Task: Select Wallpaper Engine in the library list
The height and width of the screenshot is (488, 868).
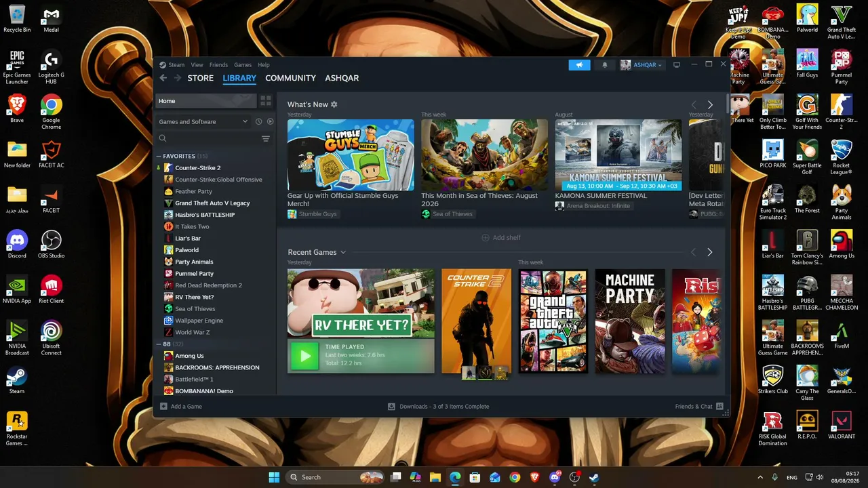Action: tap(199, 321)
